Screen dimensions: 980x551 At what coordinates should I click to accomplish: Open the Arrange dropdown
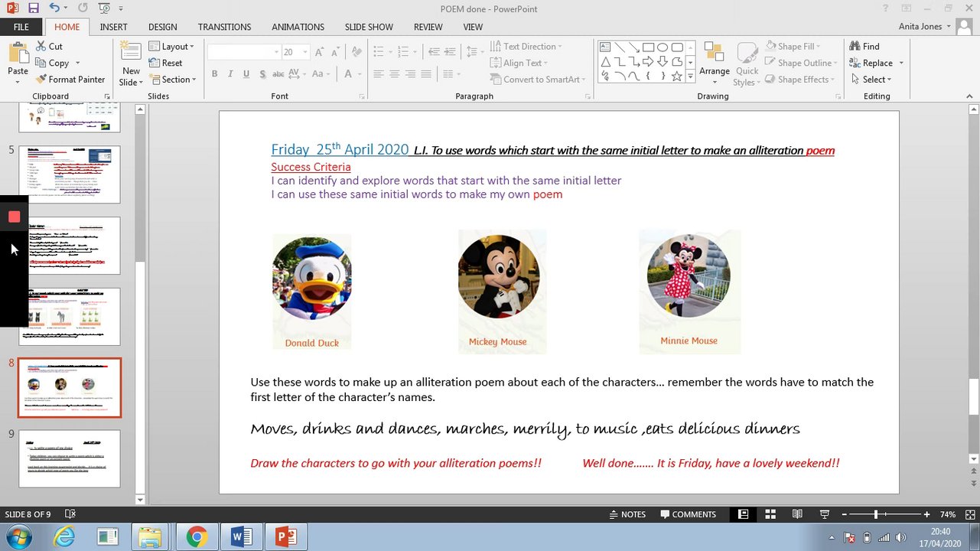pyautogui.click(x=715, y=63)
